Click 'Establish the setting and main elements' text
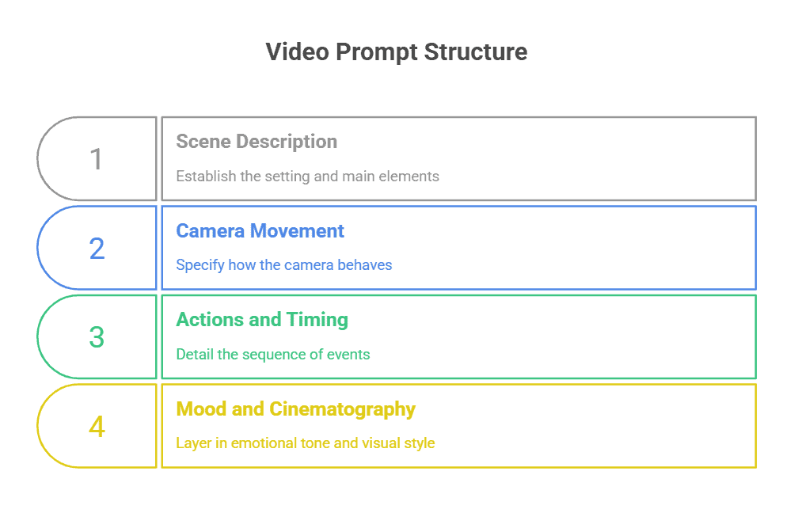The image size is (798, 532). [307, 176]
